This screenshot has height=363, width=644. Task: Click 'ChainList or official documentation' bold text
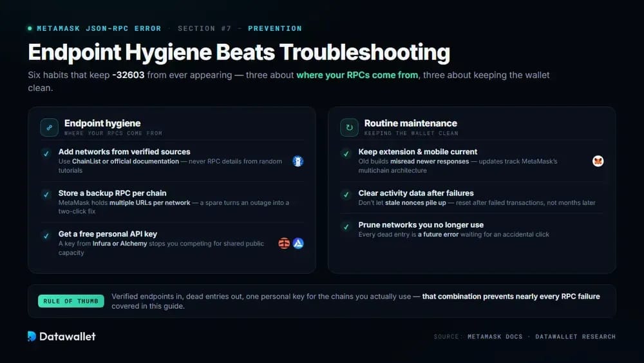coord(126,161)
